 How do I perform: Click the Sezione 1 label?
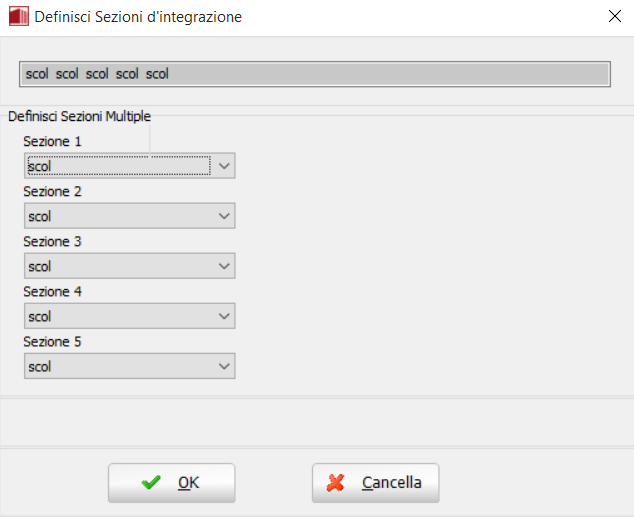pos(52,141)
